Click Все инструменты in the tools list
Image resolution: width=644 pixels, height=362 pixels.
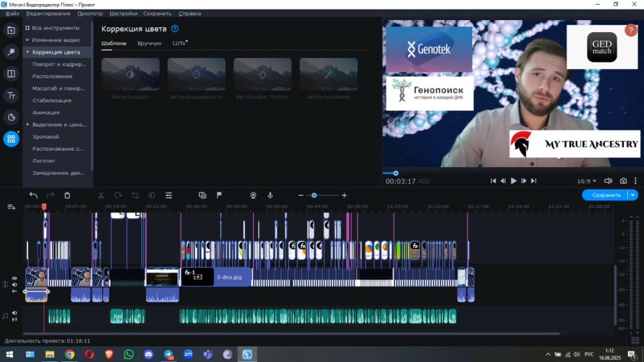pyautogui.click(x=56, y=28)
